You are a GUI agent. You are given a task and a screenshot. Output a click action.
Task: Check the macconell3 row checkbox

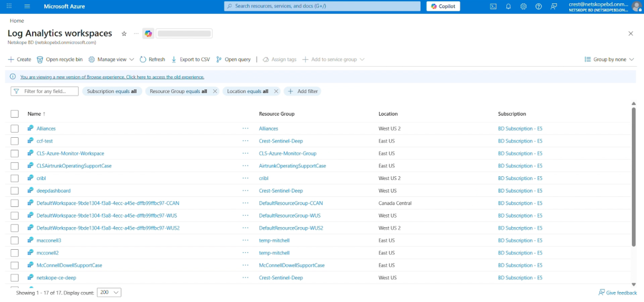pyautogui.click(x=15, y=240)
